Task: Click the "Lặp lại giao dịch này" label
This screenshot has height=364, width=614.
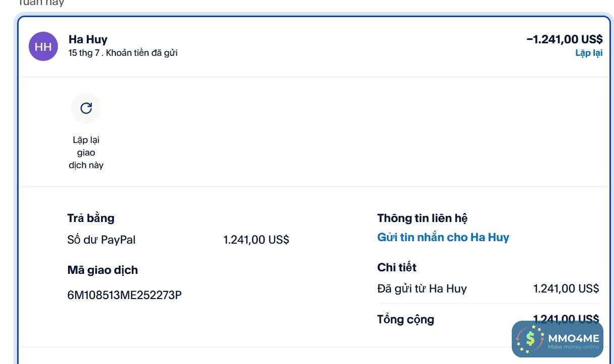Action: (x=86, y=152)
